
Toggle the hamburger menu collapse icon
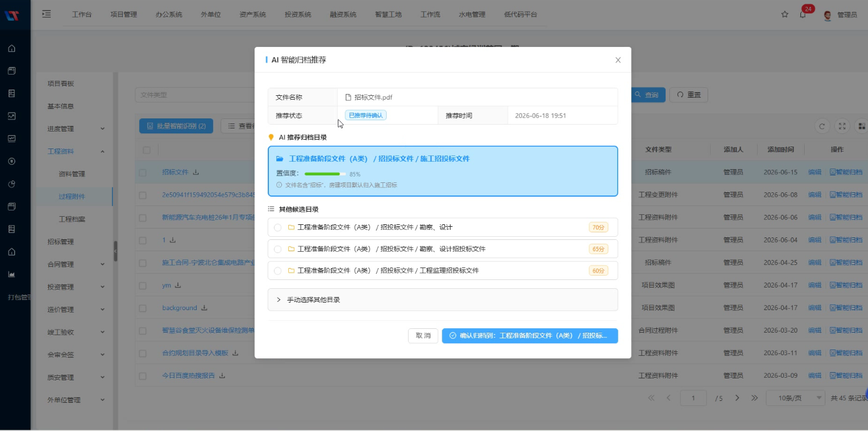pyautogui.click(x=46, y=14)
